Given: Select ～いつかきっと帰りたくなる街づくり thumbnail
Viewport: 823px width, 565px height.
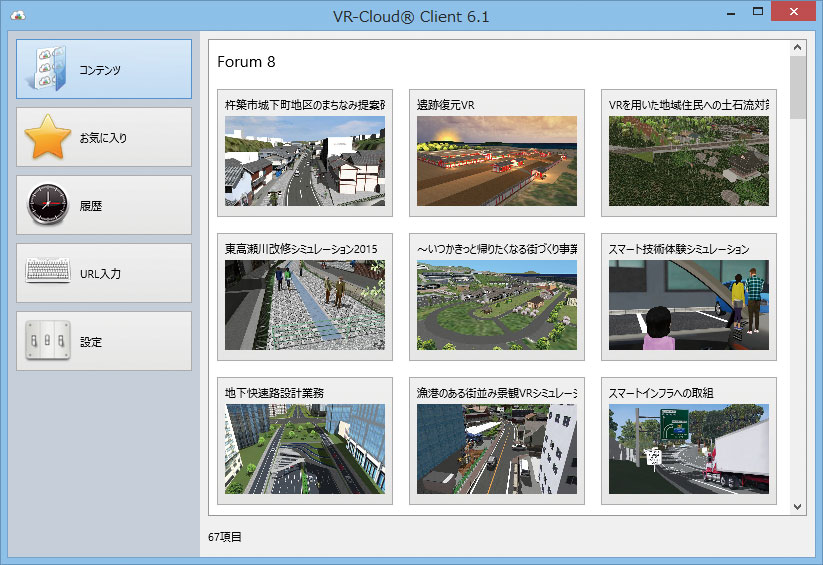Looking at the screenshot, I should (x=497, y=305).
